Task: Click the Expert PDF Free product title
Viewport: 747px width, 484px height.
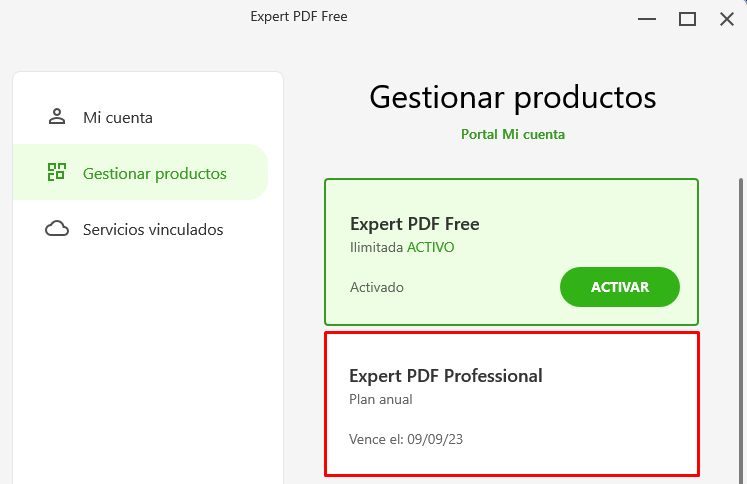Action: [414, 224]
